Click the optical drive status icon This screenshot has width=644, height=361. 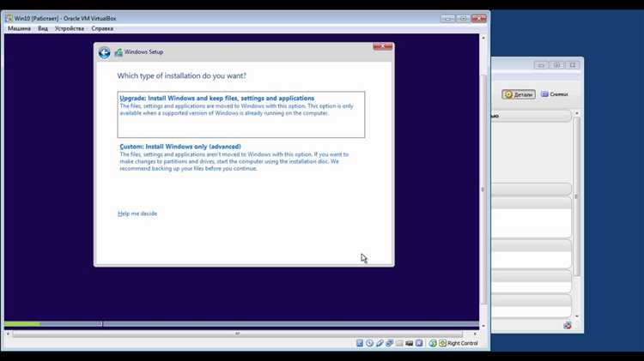(x=369, y=343)
